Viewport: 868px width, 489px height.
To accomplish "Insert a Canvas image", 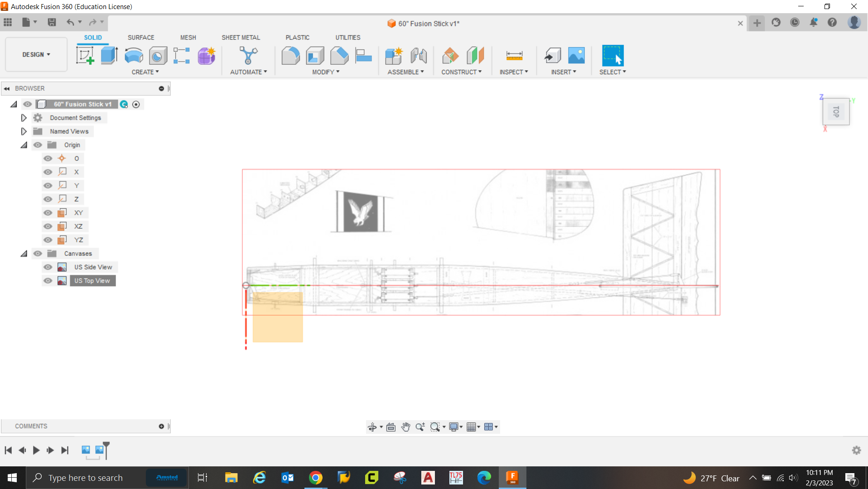I will (575, 55).
